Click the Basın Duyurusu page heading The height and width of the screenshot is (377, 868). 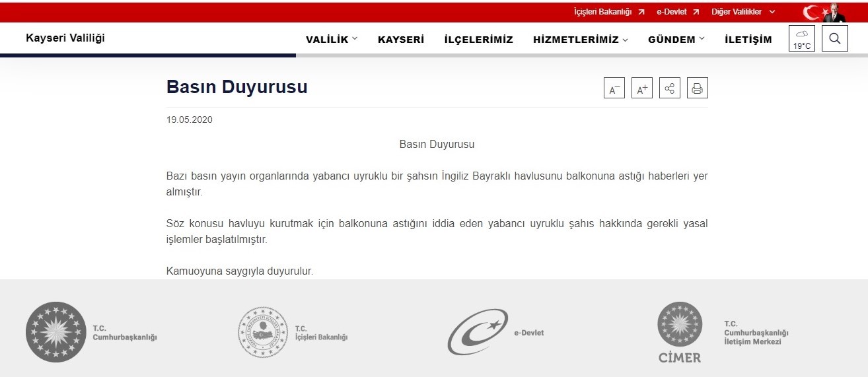(237, 87)
